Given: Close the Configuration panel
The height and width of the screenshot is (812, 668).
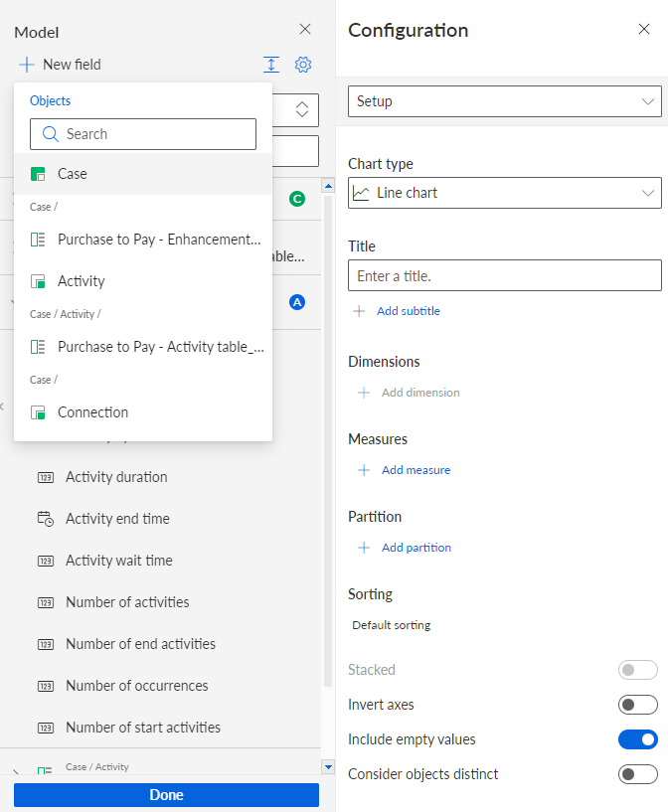Looking at the screenshot, I should pyautogui.click(x=644, y=29).
